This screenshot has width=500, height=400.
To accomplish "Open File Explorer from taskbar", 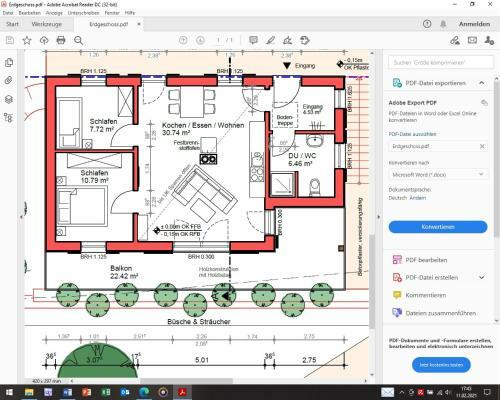I will point(29,392).
